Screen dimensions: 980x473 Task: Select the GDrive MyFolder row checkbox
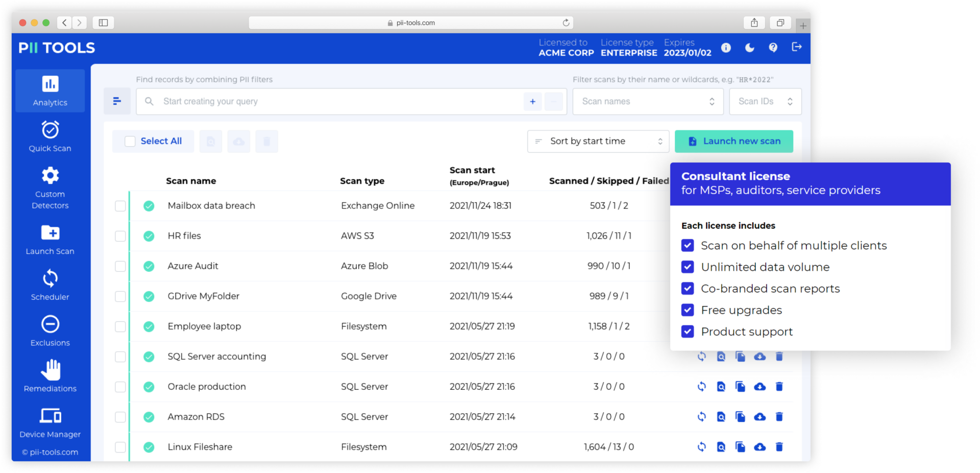[x=120, y=296]
